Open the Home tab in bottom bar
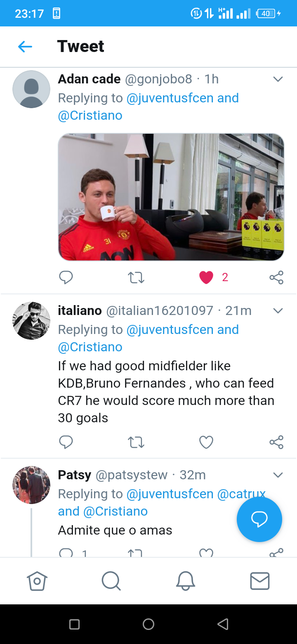The height and width of the screenshot is (644, 297). click(37, 581)
